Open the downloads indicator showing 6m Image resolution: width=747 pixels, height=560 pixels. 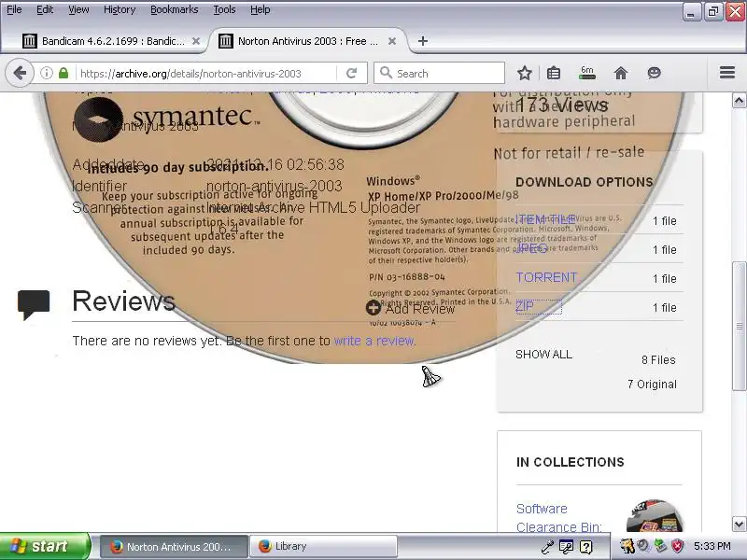pyautogui.click(x=587, y=73)
